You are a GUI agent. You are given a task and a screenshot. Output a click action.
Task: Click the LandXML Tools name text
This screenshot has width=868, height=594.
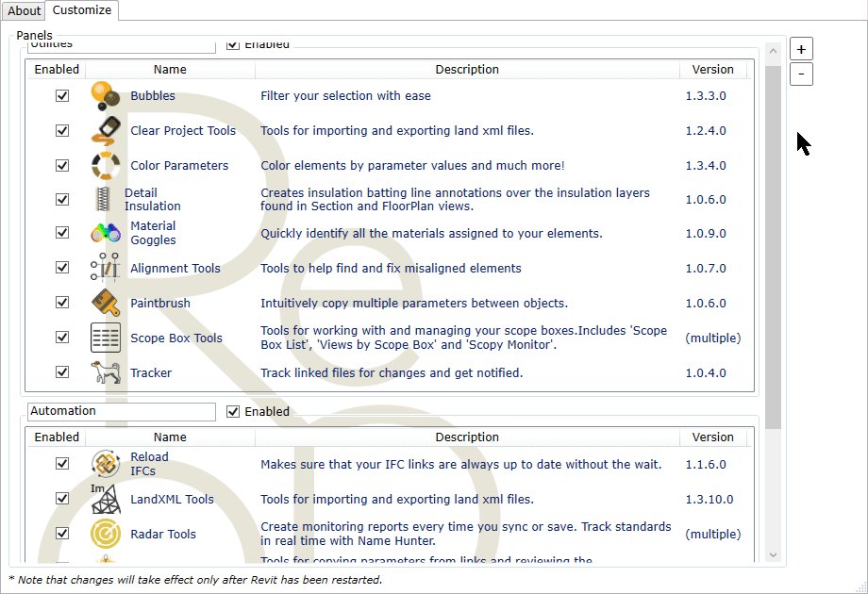tap(172, 499)
